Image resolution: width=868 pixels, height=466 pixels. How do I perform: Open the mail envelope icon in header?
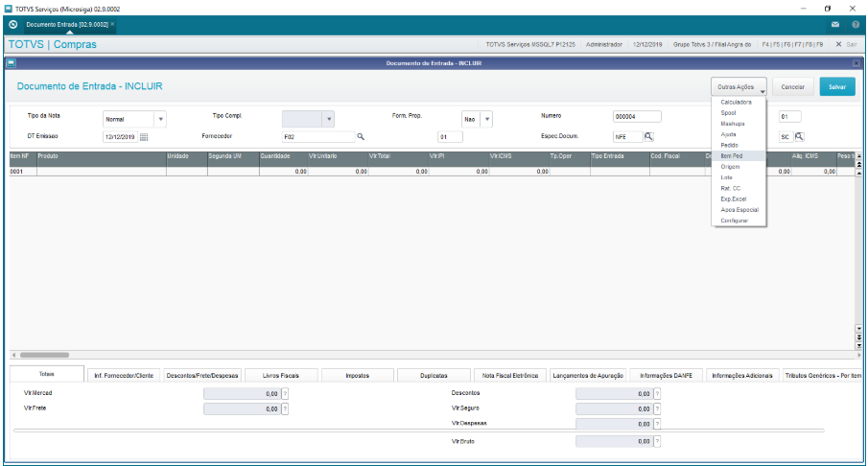(835, 24)
